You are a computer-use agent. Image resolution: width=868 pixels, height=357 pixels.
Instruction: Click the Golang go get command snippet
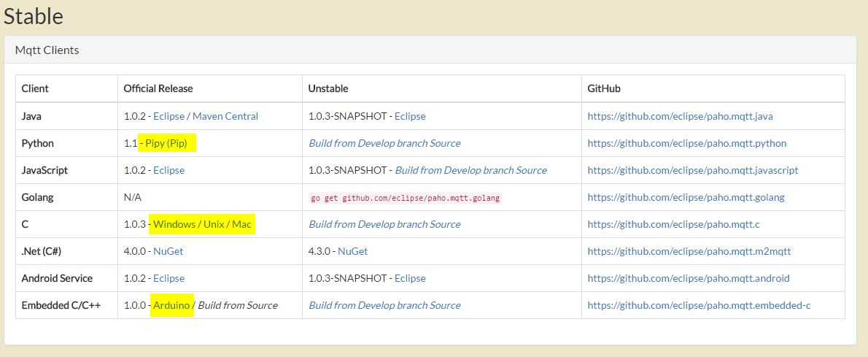(406, 198)
